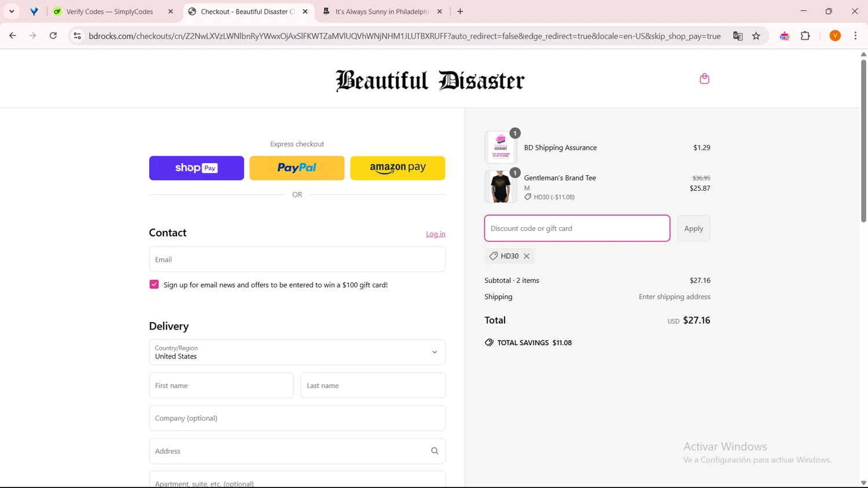Close the Verify Codes SimplyCodes tab

171,12
